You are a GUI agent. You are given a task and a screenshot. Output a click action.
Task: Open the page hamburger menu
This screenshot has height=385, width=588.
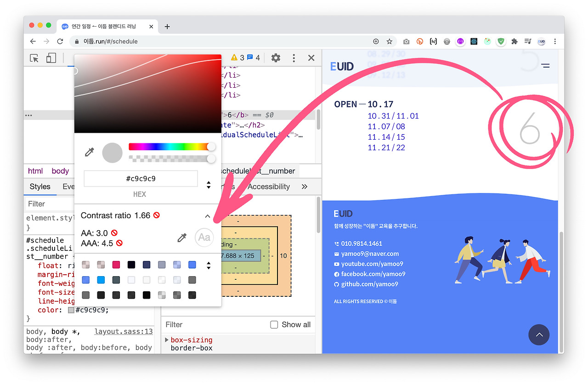tap(545, 66)
